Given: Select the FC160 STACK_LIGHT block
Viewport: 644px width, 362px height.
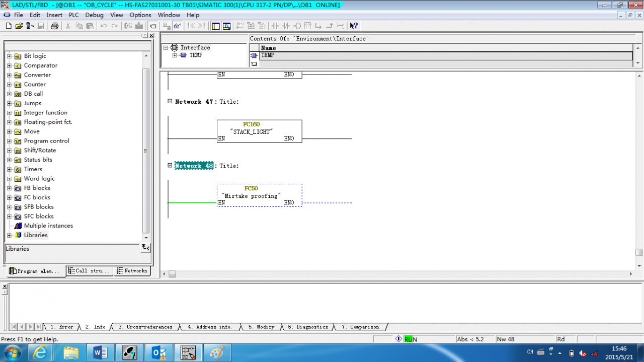Looking at the screenshot, I should point(260,131).
